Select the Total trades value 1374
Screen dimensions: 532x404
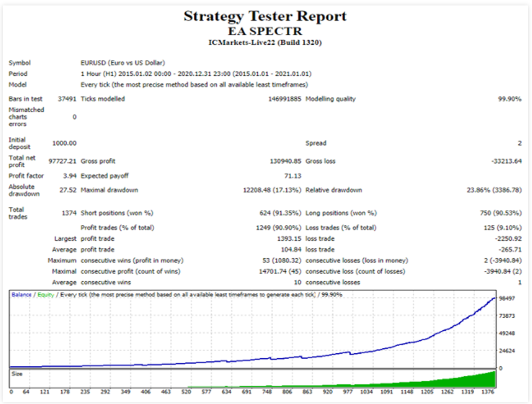(69, 213)
